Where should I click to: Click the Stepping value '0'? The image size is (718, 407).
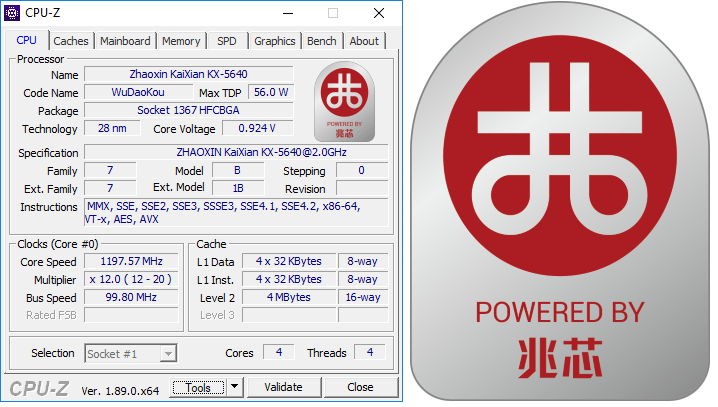click(x=362, y=170)
